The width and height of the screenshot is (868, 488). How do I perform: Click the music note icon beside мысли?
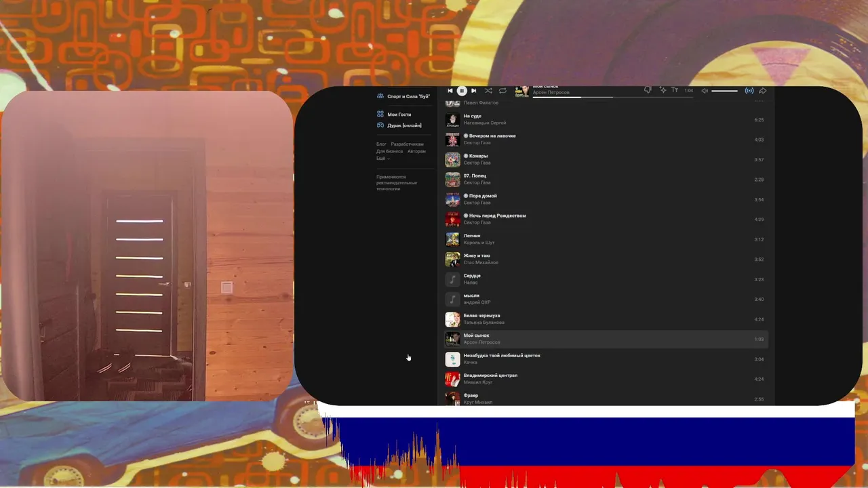pyautogui.click(x=452, y=300)
